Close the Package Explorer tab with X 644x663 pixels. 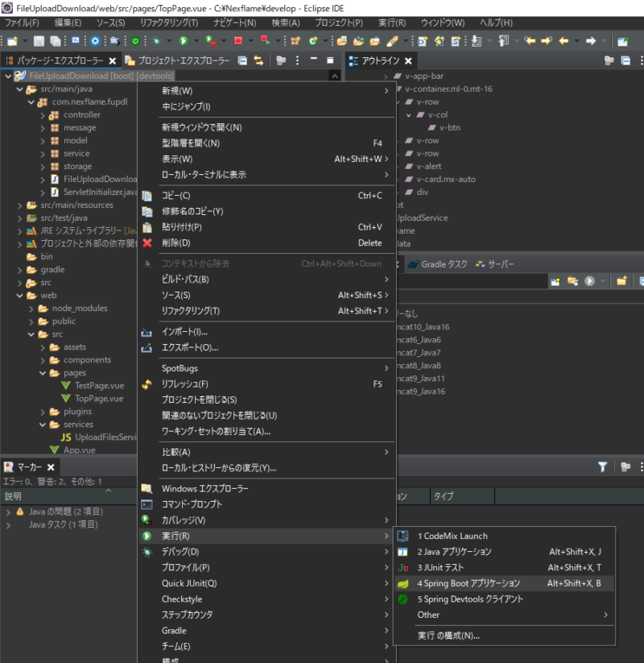(x=113, y=60)
